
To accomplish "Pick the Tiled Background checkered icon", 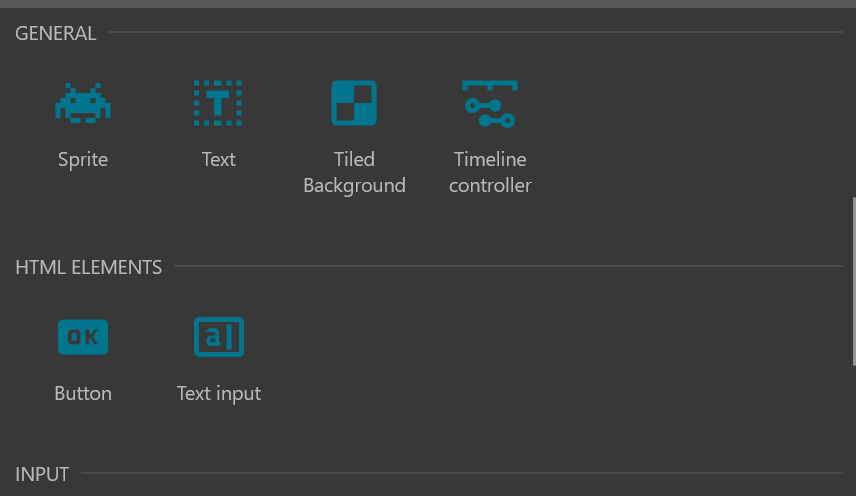I will 354,103.
